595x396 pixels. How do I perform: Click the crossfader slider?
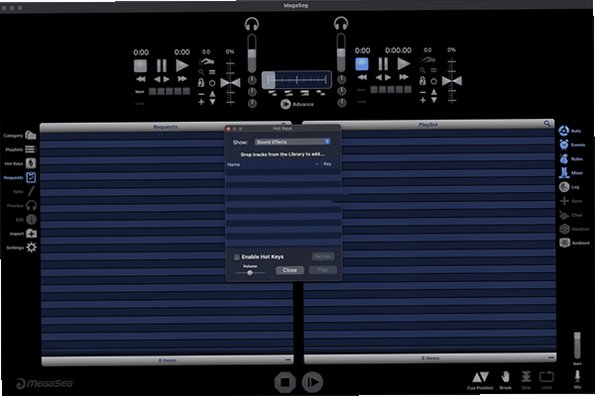(297, 80)
